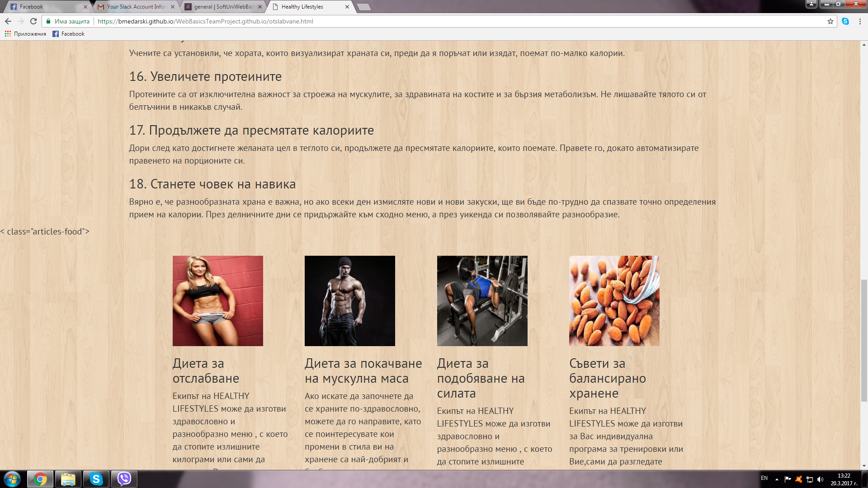Open Skype from the taskbar

tap(96, 479)
